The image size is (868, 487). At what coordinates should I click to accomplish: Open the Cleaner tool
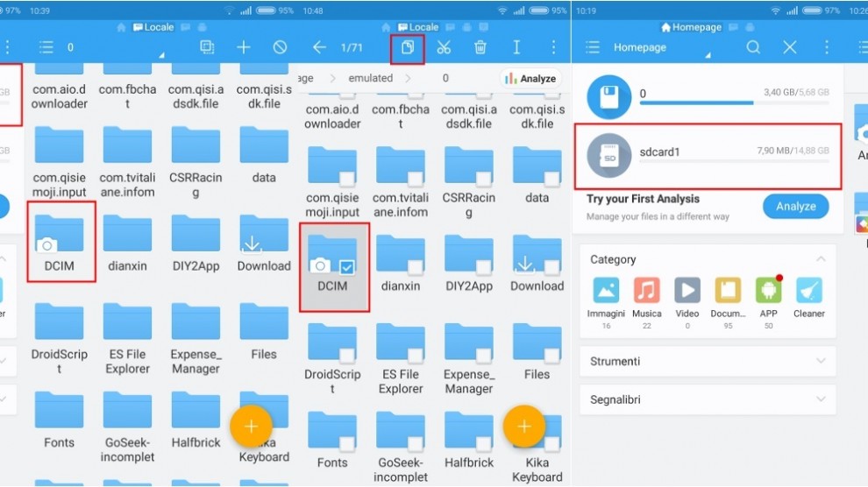808,299
